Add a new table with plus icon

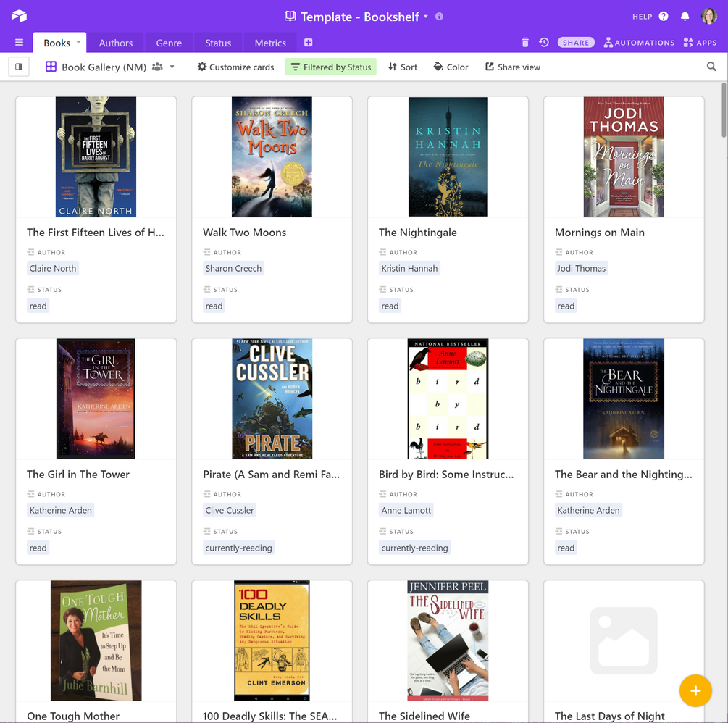[x=309, y=43]
